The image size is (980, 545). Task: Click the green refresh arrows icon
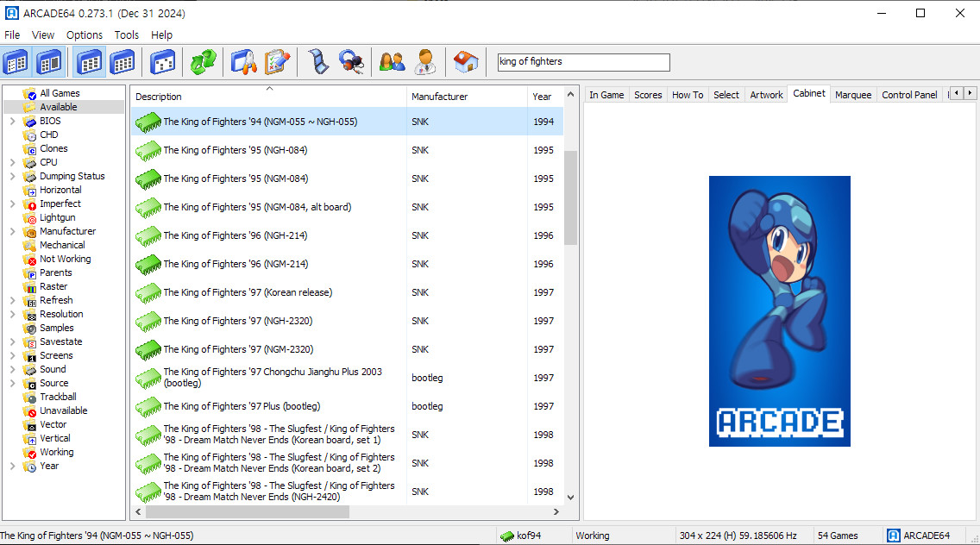(203, 62)
